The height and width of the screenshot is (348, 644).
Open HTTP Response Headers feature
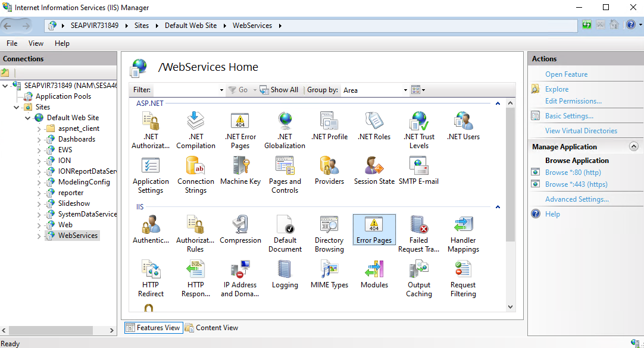[x=195, y=278]
